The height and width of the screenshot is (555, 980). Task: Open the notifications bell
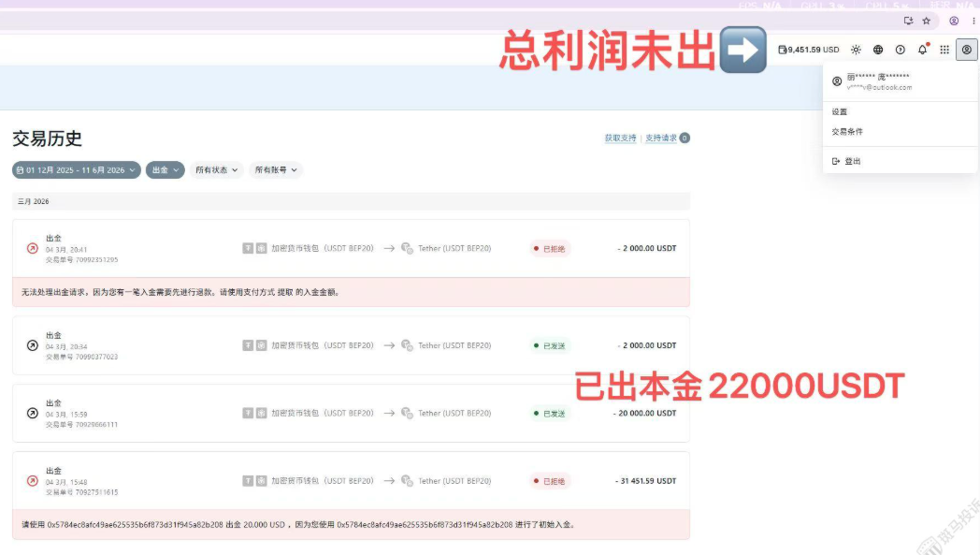coord(923,50)
